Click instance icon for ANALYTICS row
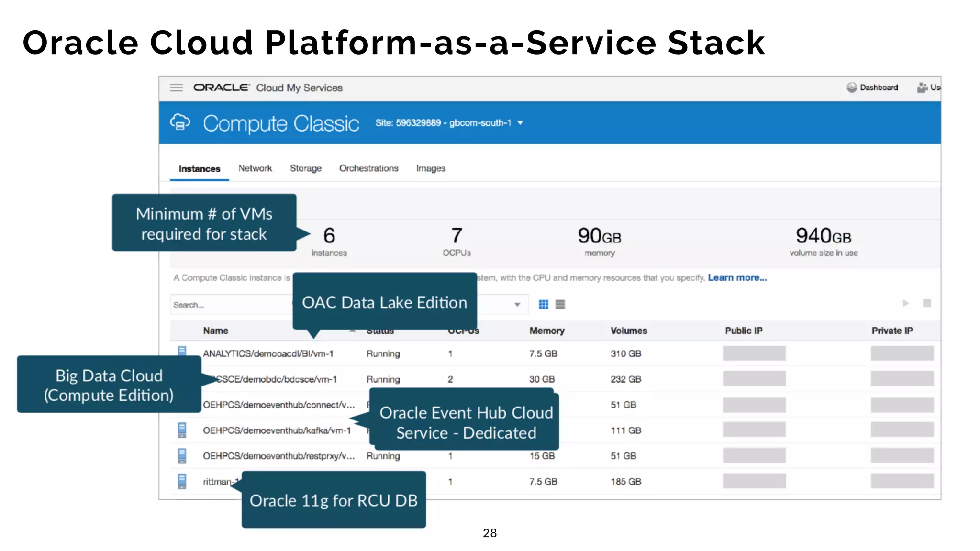Image resolution: width=980 pixels, height=551 pixels. (x=182, y=351)
